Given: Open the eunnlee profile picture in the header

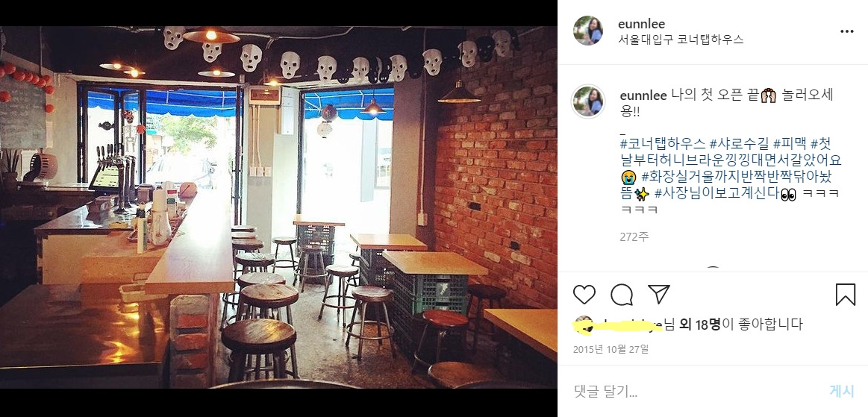Looking at the screenshot, I should tap(588, 31).
